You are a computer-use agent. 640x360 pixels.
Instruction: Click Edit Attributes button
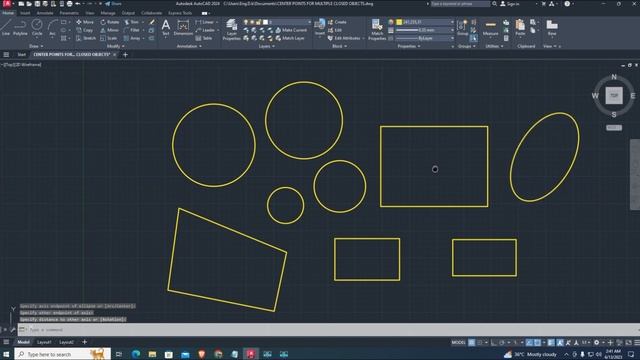[344, 38]
